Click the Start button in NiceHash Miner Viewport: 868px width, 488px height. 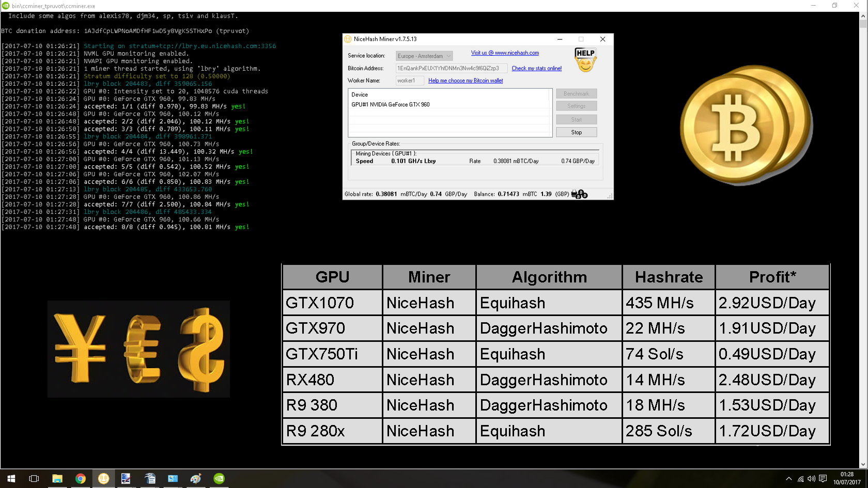tap(577, 119)
